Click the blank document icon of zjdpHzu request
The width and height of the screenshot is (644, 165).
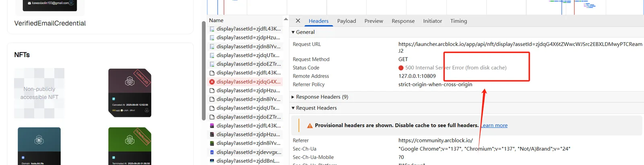tap(212, 91)
